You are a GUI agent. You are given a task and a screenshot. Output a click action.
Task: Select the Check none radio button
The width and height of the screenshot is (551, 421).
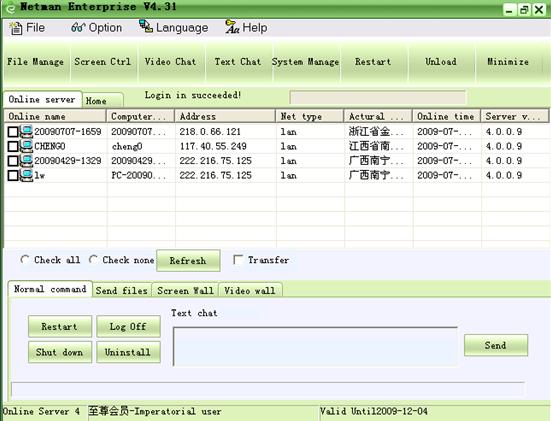click(x=93, y=260)
